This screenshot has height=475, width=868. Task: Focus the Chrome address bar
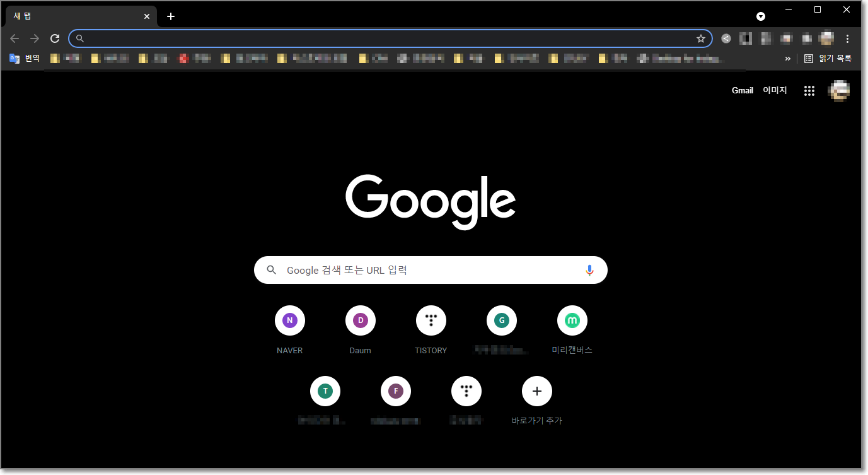tap(390, 38)
